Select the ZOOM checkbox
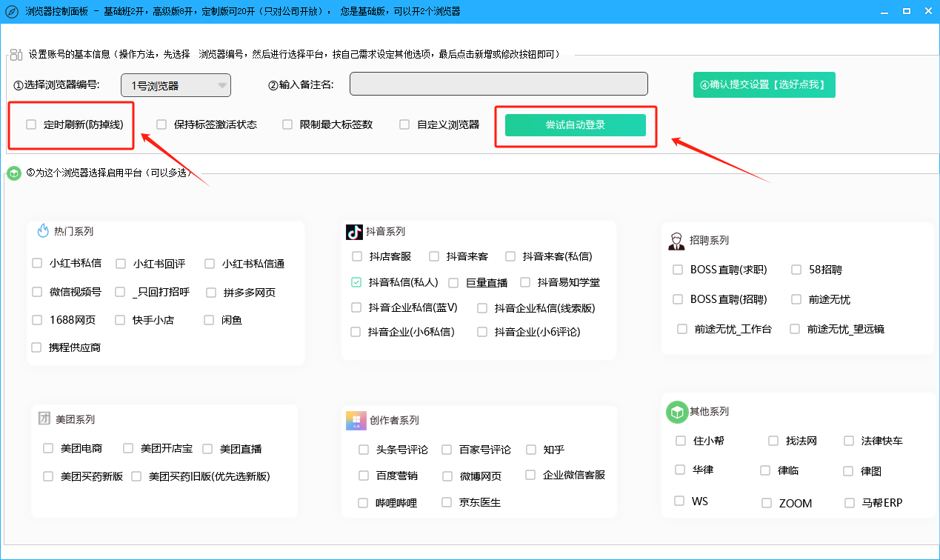The width and height of the screenshot is (940, 560). (x=767, y=503)
